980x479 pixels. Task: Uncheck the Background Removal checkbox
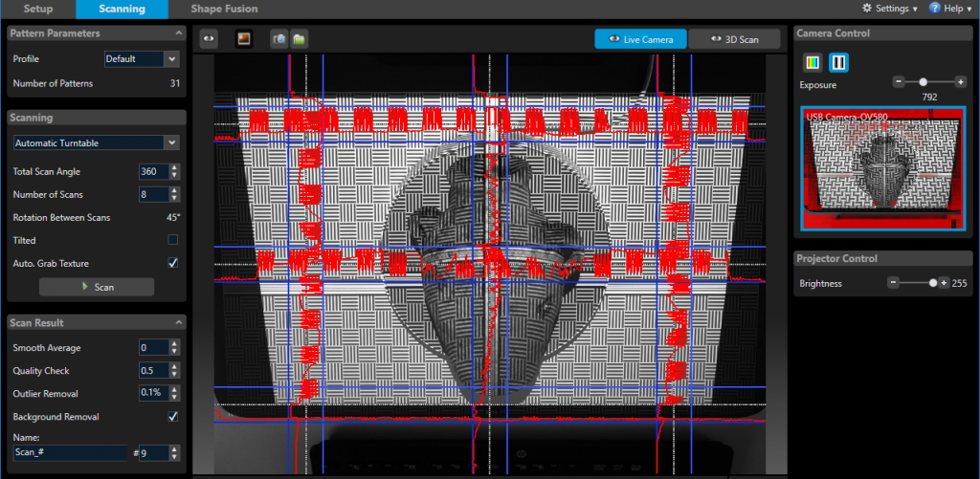pos(173,417)
